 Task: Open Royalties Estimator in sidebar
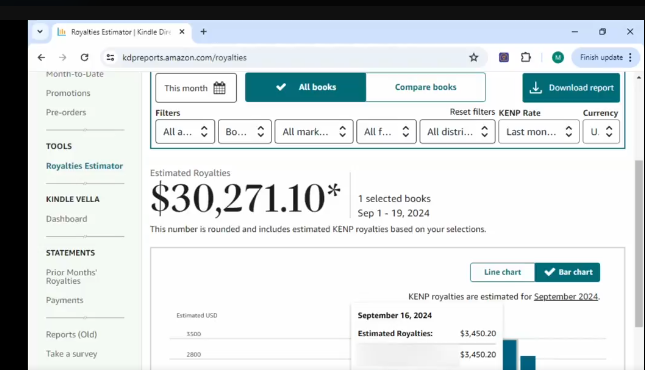(x=84, y=166)
